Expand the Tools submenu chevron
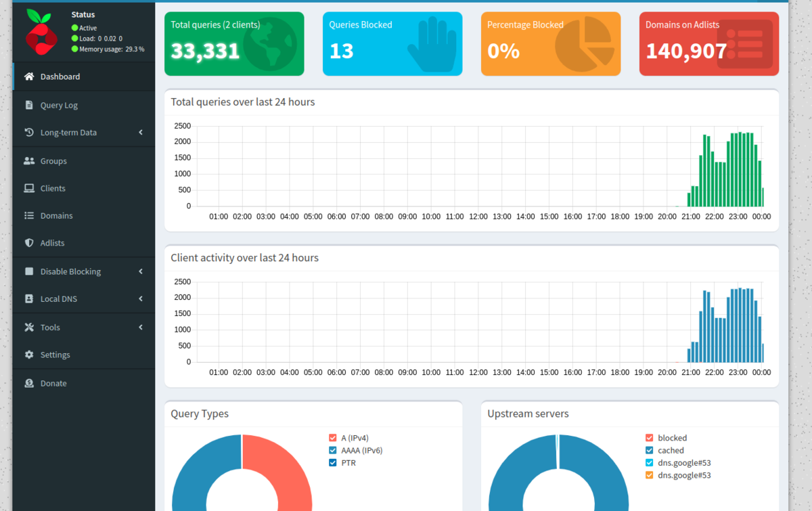Screen dimensions: 812x511 pos(141,327)
